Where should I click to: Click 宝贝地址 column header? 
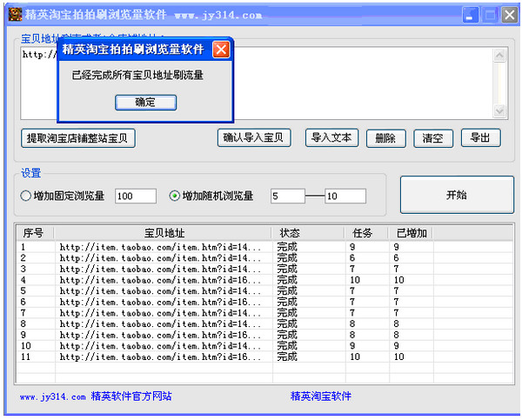point(164,233)
